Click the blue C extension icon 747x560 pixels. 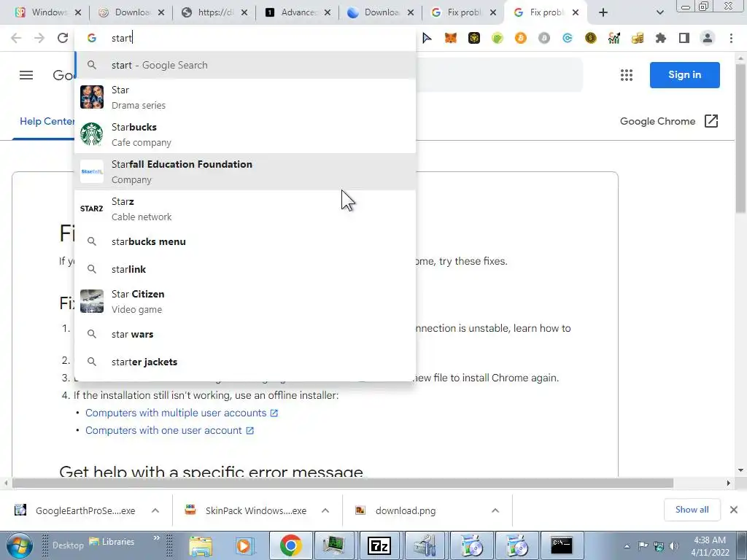point(568,38)
